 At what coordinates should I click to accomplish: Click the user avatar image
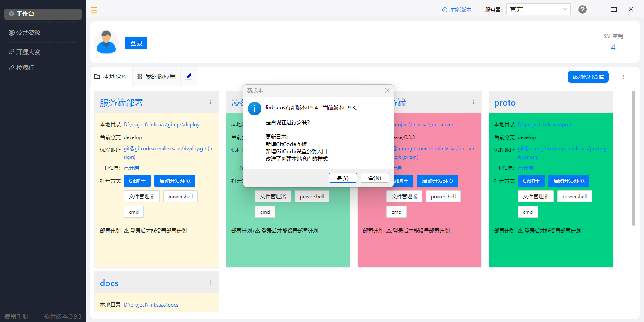coord(106,42)
